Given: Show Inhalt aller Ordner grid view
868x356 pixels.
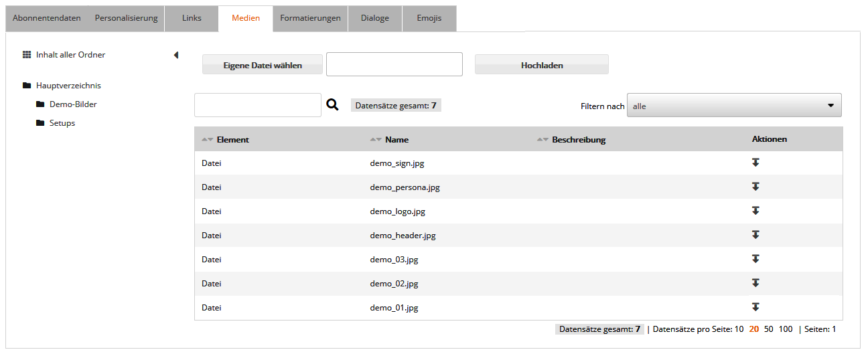Looking at the screenshot, I should [x=70, y=55].
